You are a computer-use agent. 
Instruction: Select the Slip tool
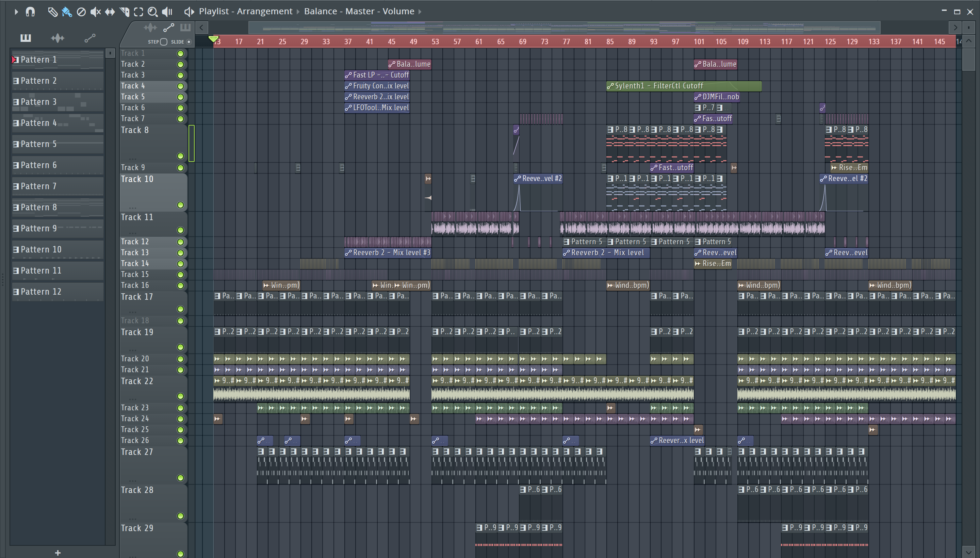tap(110, 12)
